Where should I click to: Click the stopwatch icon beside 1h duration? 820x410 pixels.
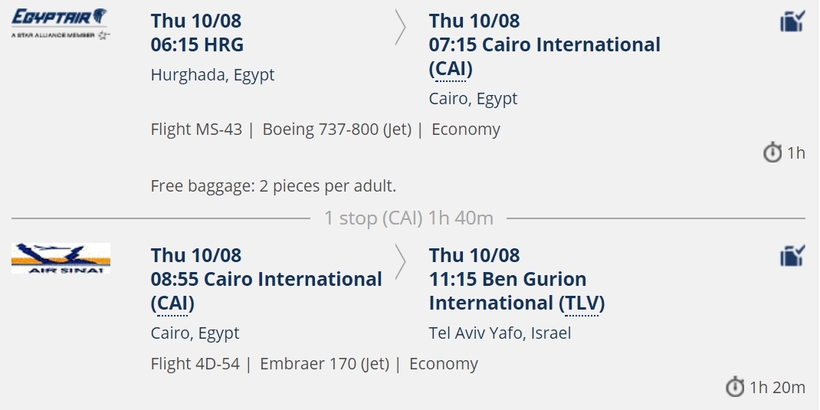[x=772, y=153]
